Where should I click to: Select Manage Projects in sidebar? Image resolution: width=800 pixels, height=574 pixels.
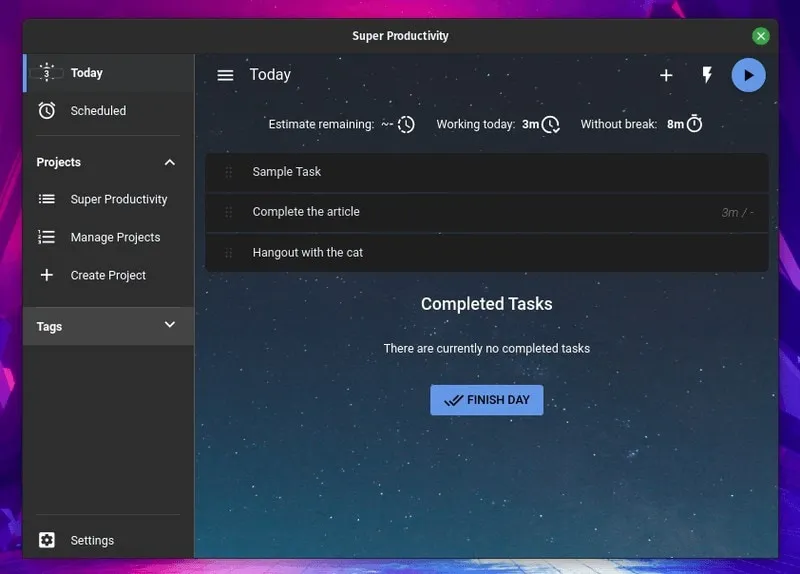tap(115, 237)
